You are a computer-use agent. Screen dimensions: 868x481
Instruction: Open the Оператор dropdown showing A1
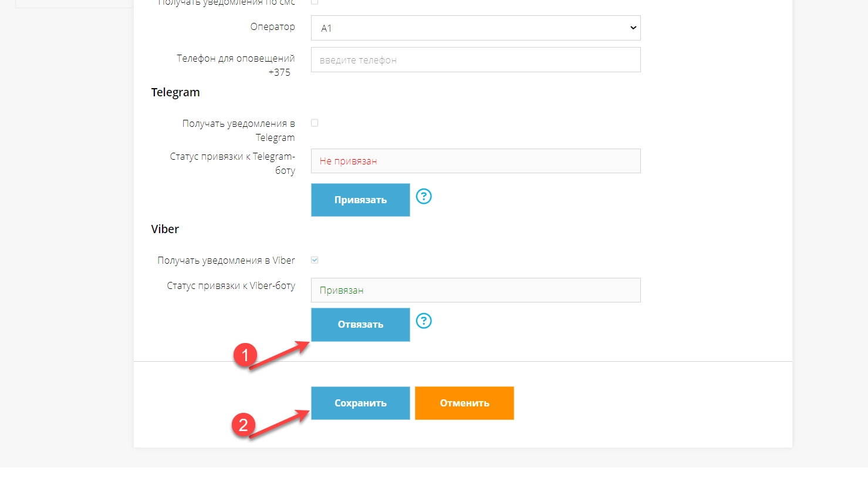pos(475,28)
